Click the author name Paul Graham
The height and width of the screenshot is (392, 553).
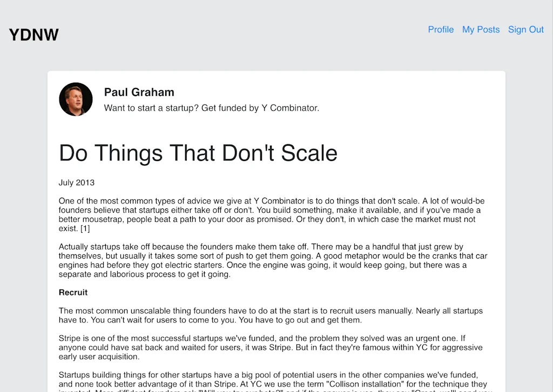click(x=139, y=92)
